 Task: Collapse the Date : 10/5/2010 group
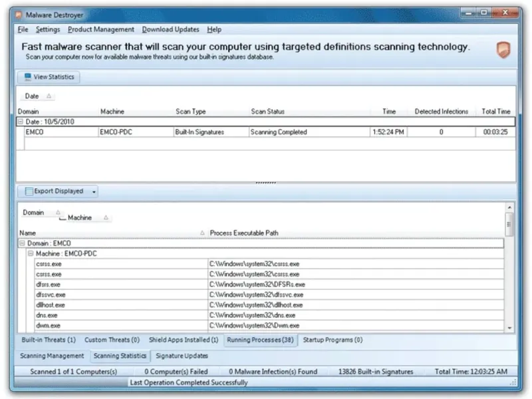coord(21,122)
